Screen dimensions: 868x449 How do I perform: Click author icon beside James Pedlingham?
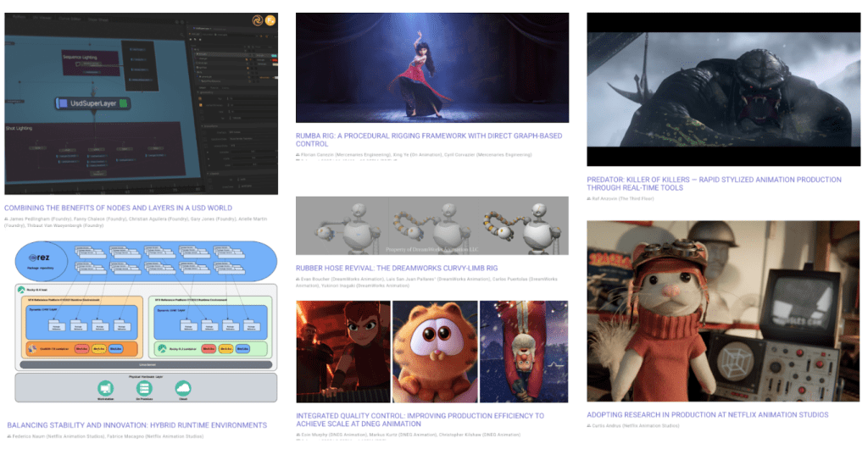point(8,219)
